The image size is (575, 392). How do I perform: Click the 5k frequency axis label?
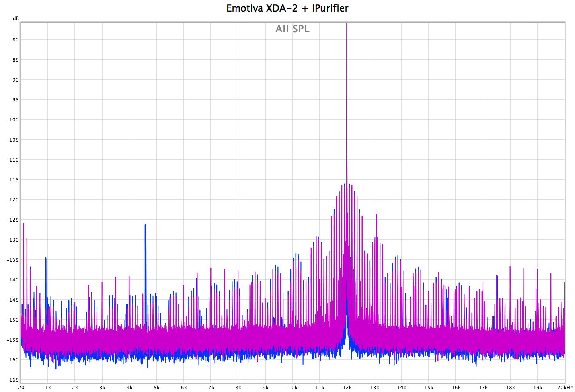[156, 388]
